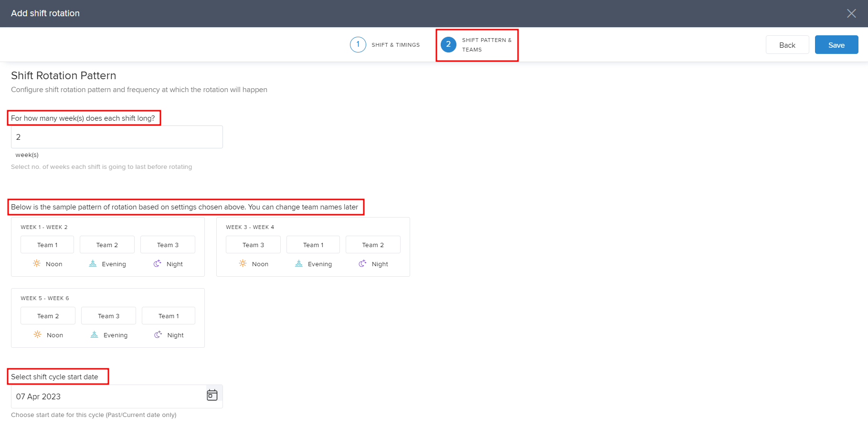The image size is (868, 427).
Task: Click the sun Noon icon in Week 1-2
Action: click(x=37, y=263)
